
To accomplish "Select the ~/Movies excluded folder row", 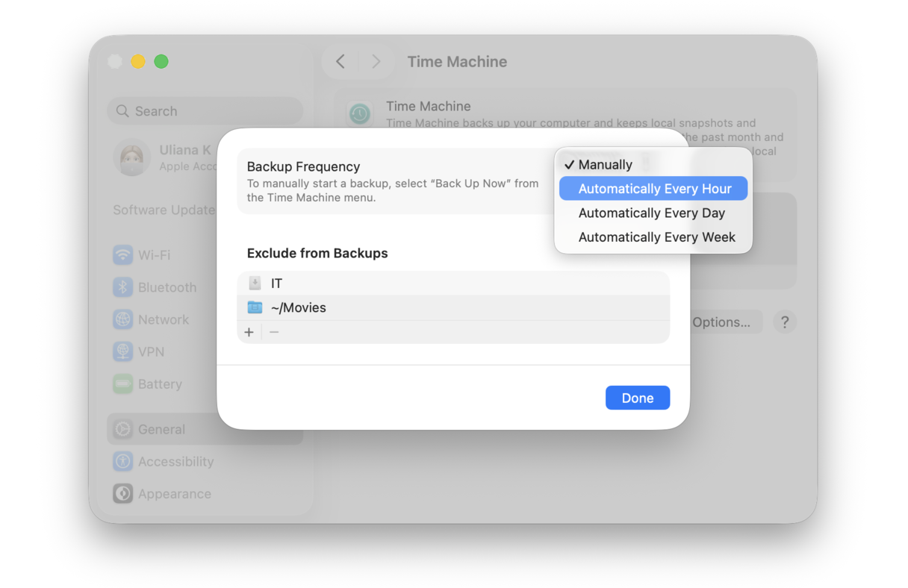I will [453, 307].
